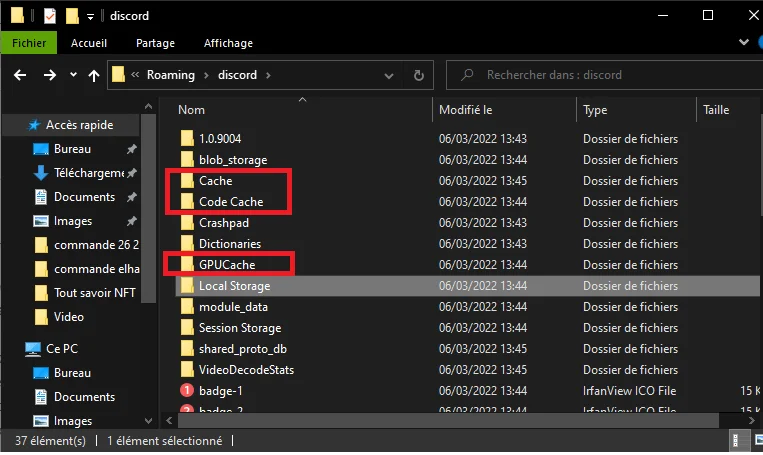Image resolution: width=763 pixels, height=455 pixels.
Task: Select the badge-1 ICO file icon
Action: point(186,391)
